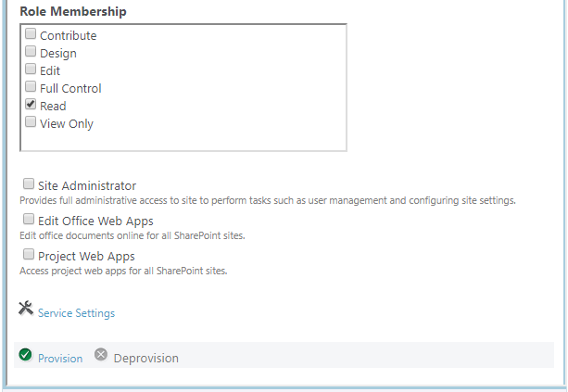568x392 pixels.
Task: Check the Project Web Apps checkbox
Action: (x=29, y=254)
